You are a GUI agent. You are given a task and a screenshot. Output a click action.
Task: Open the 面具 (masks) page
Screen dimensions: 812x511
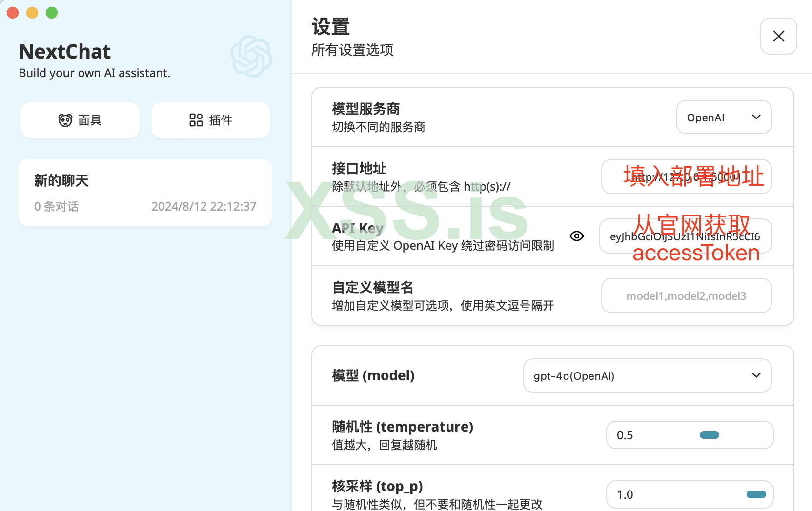80,120
